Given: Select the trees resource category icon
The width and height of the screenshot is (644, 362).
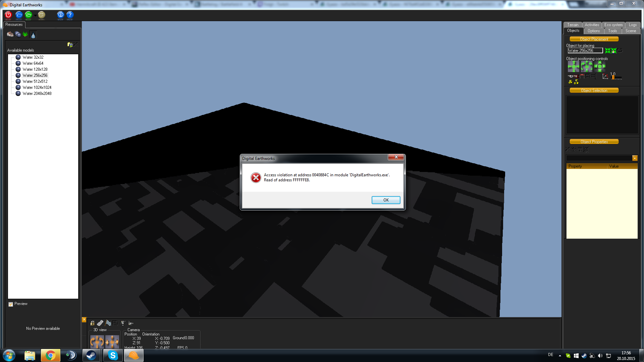Looking at the screenshot, I should click(x=25, y=35).
